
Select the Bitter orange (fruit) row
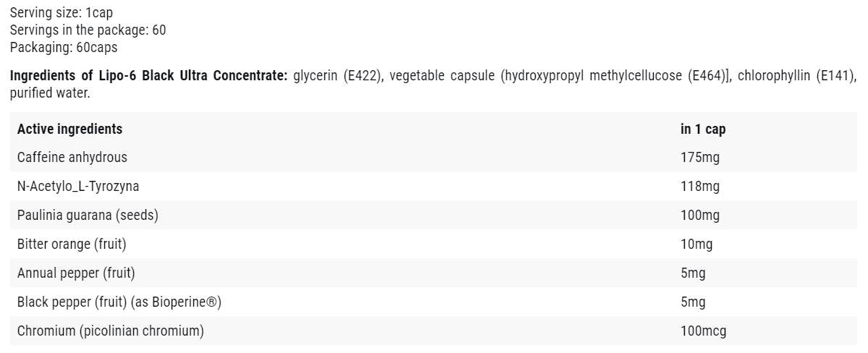pos(72,244)
